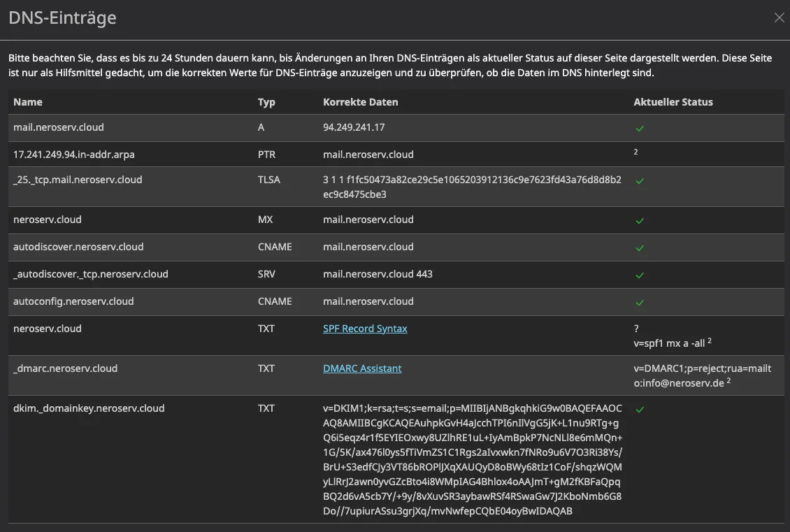The width and height of the screenshot is (790, 532).
Task: Click the 'PTR' type cell
Action: point(266,154)
